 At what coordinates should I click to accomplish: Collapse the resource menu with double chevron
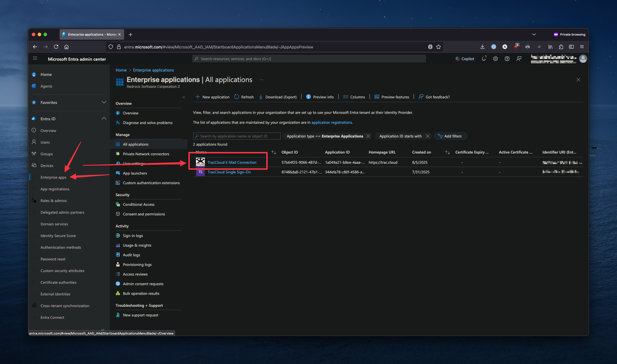(184, 97)
